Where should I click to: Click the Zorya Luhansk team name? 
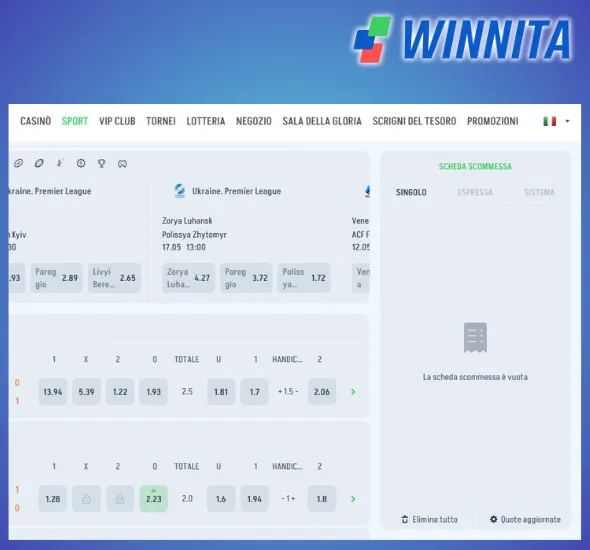click(187, 221)
